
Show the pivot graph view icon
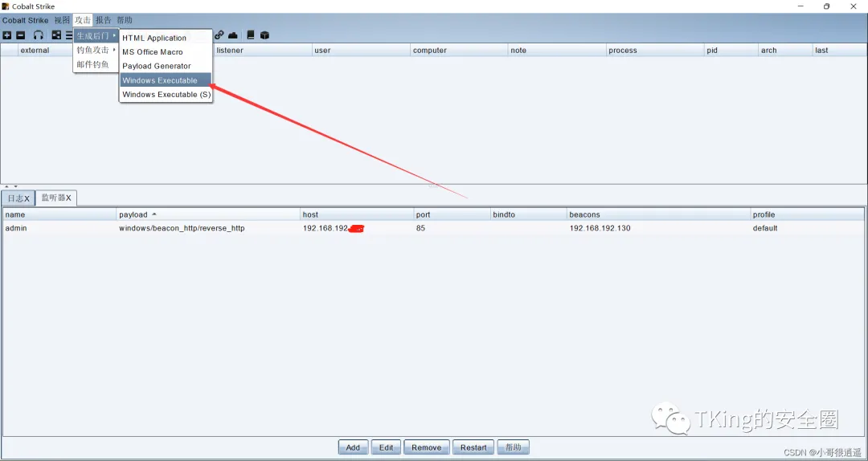click(x=56, y=35)
